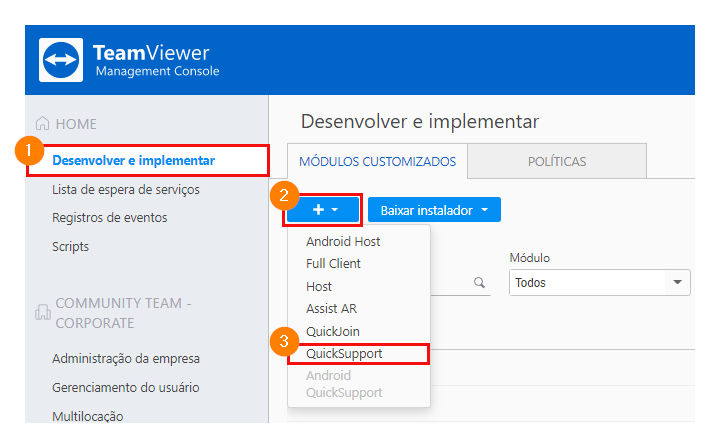Choose Android Host from the menu
The image size is (720, 448).
pyautogui.click(x=343, y=241)
